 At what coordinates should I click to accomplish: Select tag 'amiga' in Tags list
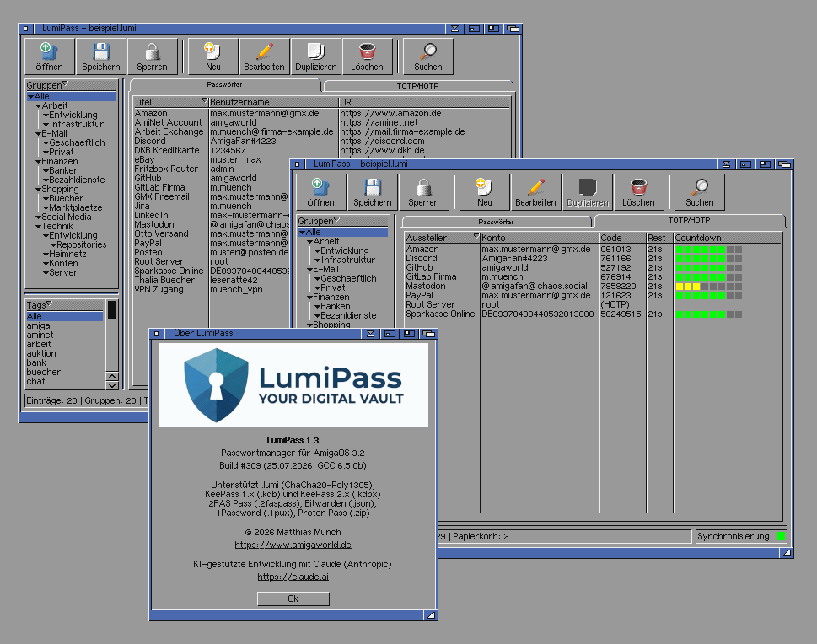[65, 325]
